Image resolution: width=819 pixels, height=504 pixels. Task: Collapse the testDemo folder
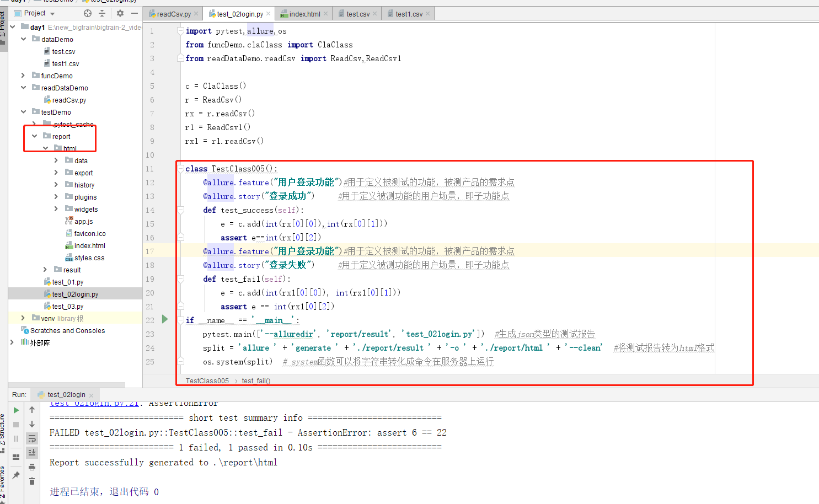click(x=23, y=112)
